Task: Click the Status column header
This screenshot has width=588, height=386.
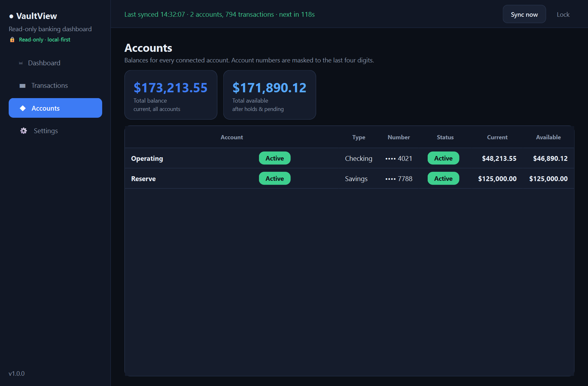Action: pos(445,137)
